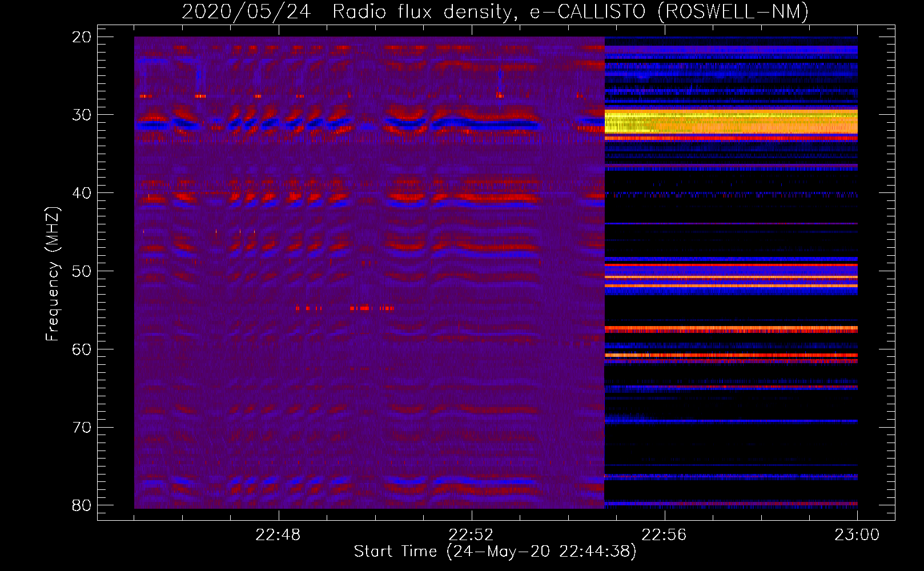Screen dimensions: 924x571
Task: Click the '22:48' time tick label
Action: (278, 535)
